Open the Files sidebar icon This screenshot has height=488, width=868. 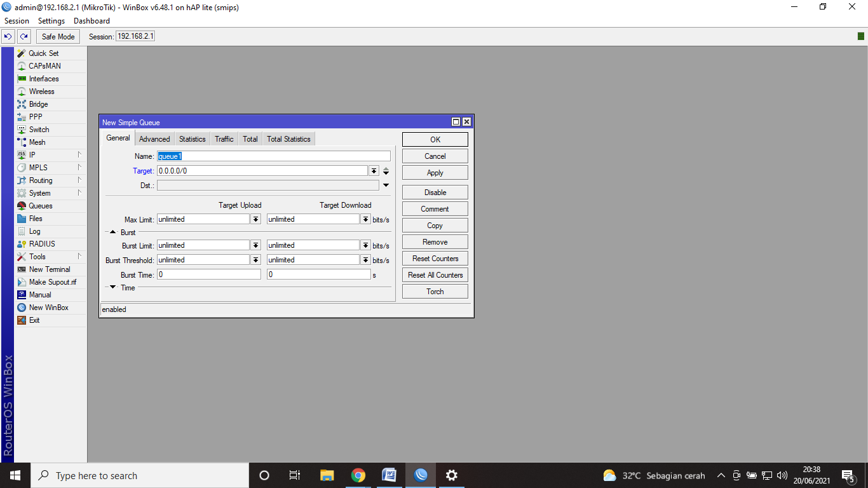[22, 219]
